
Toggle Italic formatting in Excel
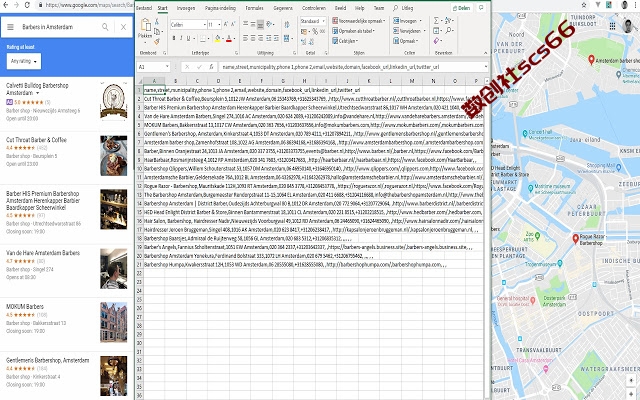click(181, 38)
